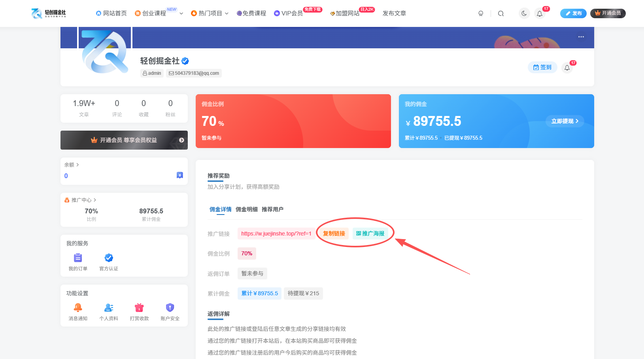Click the customer service headset icon
The height and width of the screenshot is (359, 644).
click(481, 13)
